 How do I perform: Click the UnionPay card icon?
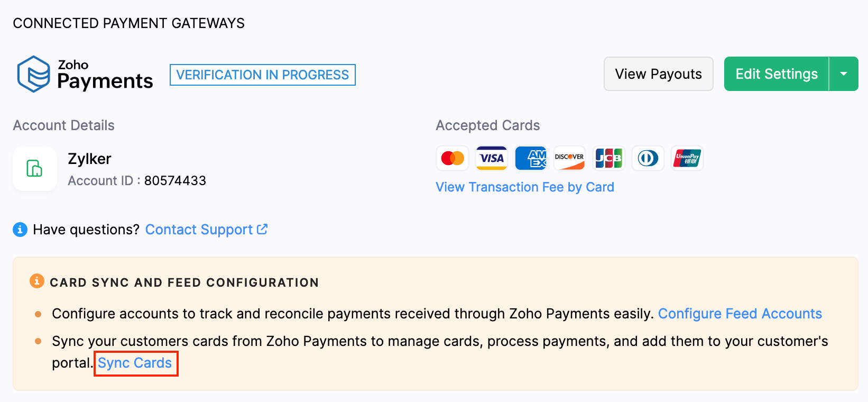[x=687, y=158]
